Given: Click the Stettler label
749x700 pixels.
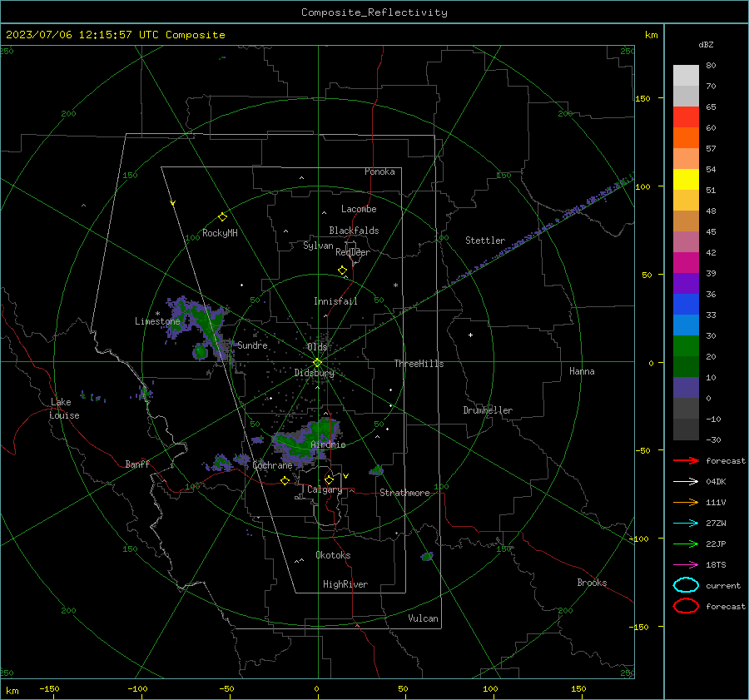Looking at the screenshot, I should pyautogui.click(x=485, y=241).
